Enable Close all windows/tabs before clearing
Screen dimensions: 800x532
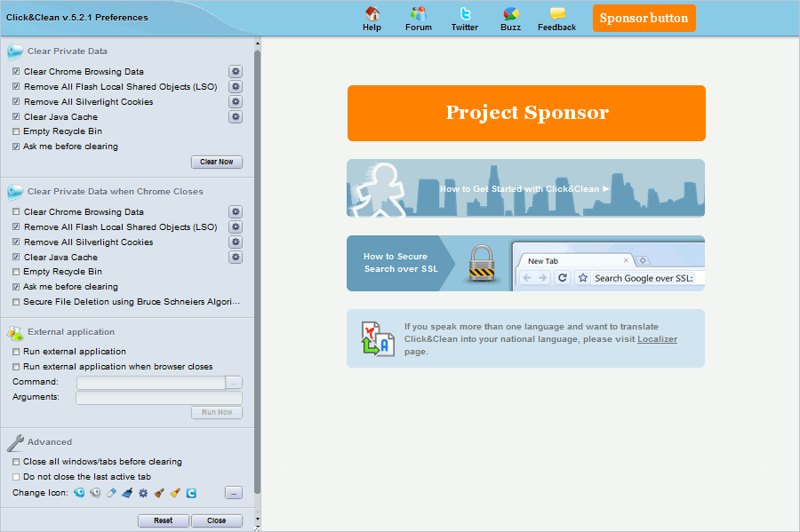[x=16, y=462]
